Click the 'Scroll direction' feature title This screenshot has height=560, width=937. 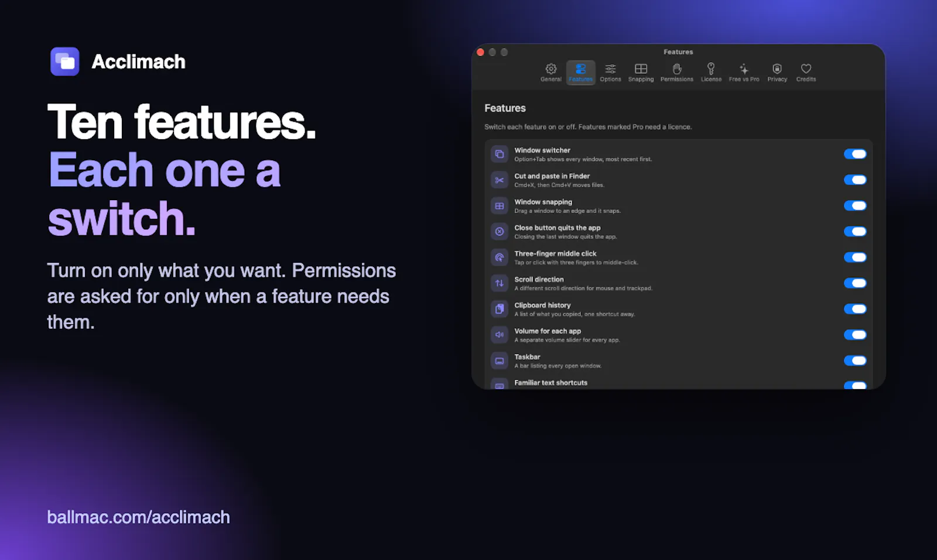[539, 279]
